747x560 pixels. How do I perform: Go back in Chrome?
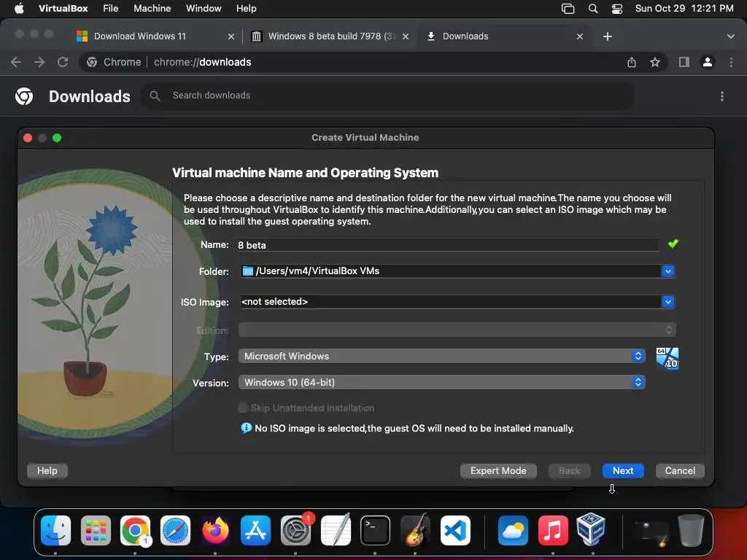tap(16, 62)
